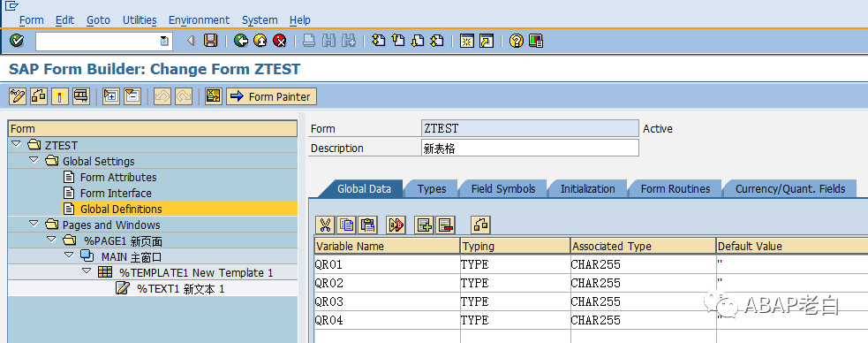
Task: Click the green Back arrow icon
Action: [241, 41]
